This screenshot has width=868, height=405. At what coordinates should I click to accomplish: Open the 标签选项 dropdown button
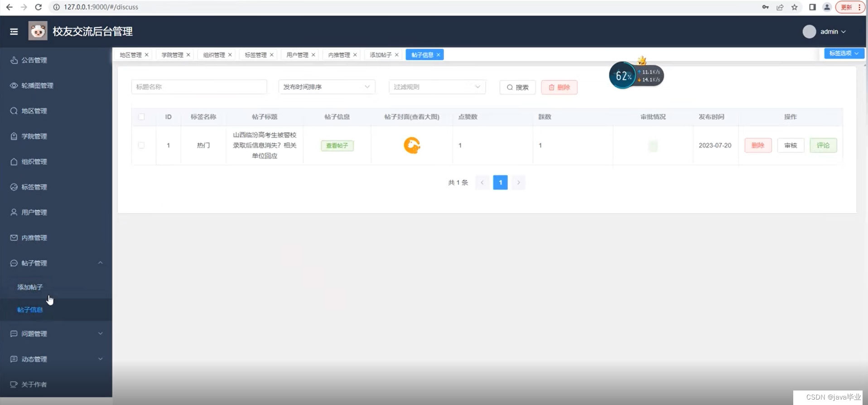(844, 53)
